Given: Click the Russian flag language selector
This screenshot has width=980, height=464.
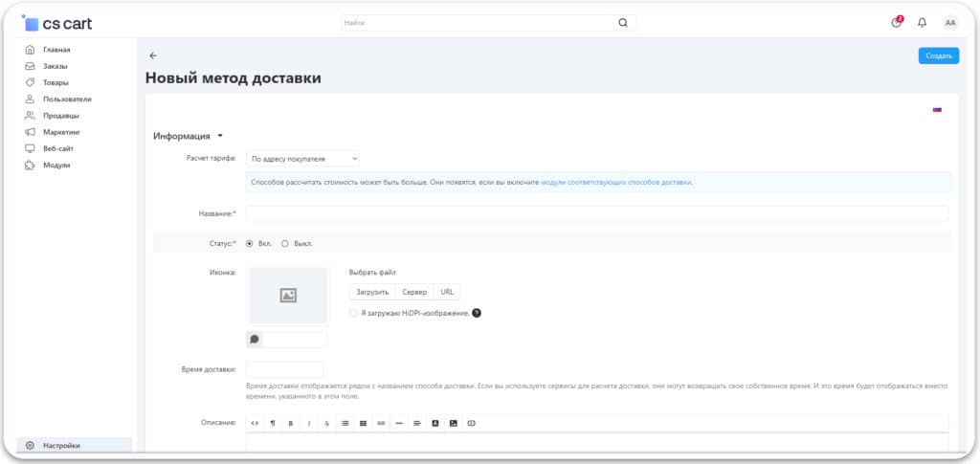Looking at the screenshot, I should click(x=937, y=110).
